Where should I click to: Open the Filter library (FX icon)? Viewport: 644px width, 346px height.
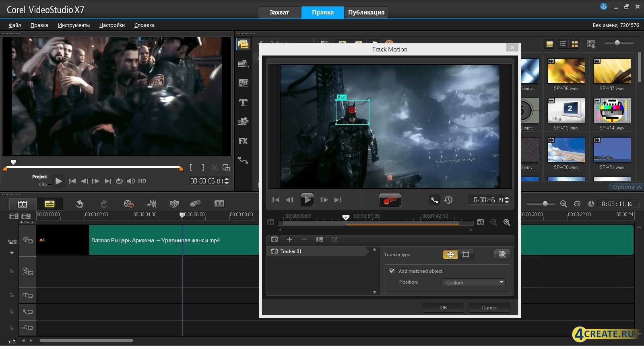(x=243, y=141)
